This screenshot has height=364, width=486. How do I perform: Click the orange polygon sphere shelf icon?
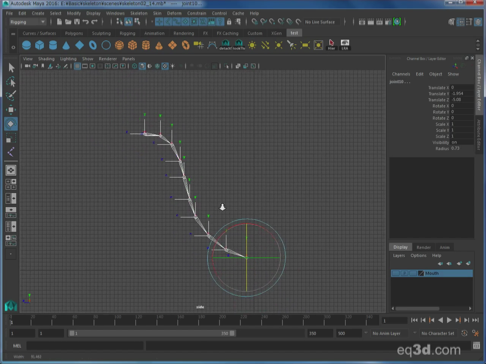[119, 45]
